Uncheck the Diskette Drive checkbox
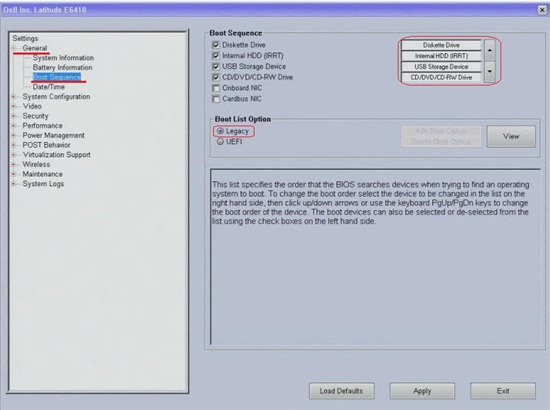Image resolution: width=550 pixels, height=410 pixels. 216,45
